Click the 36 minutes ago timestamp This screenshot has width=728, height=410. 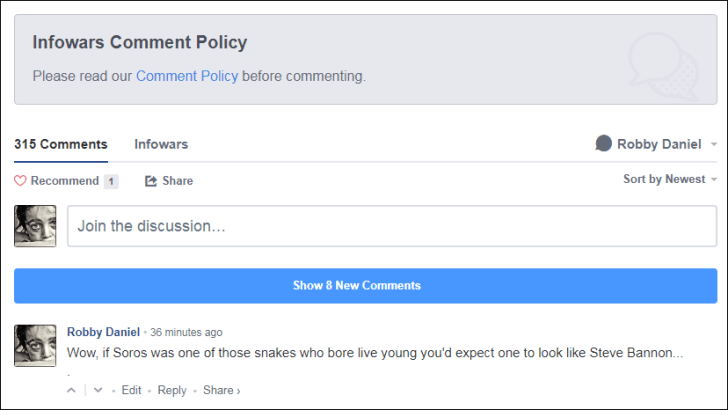[x=186, y=332]
